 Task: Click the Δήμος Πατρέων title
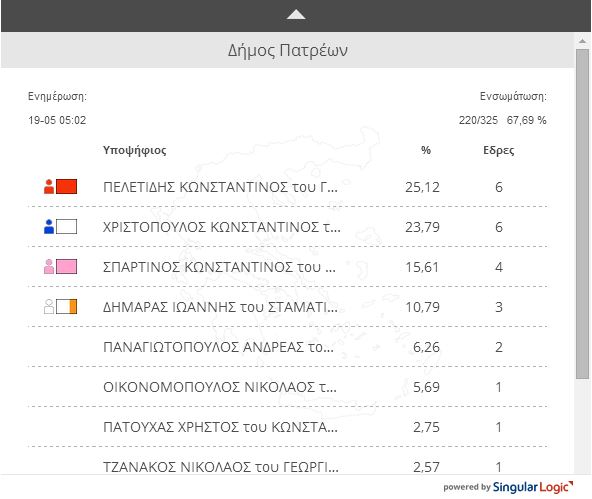pos(288,51)
